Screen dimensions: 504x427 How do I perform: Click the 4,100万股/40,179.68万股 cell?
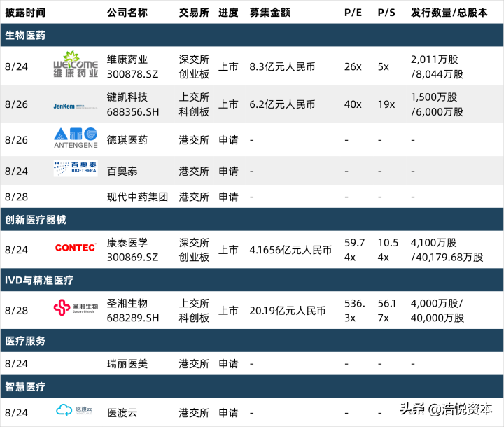click(447, 250)
